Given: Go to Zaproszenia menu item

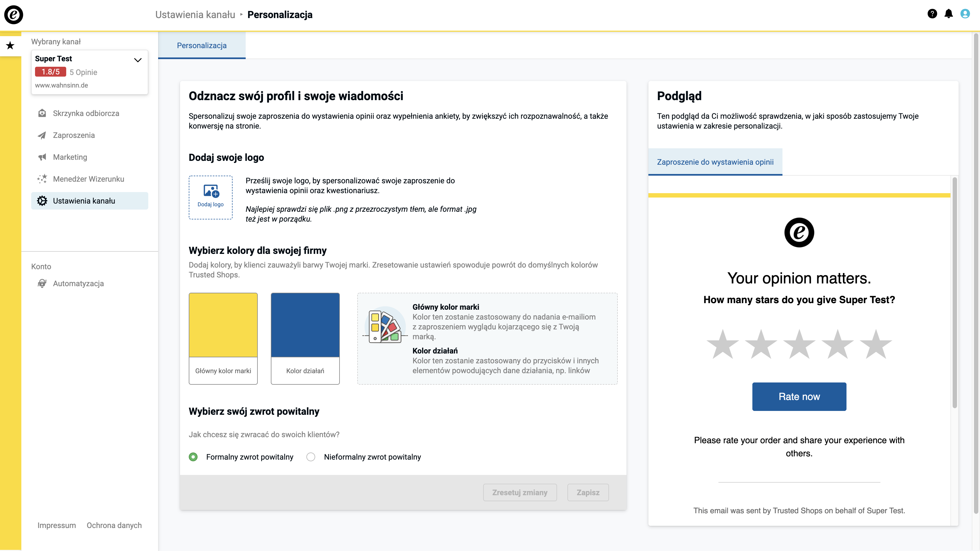Looking at the screenshot, I should pos(89,135).
